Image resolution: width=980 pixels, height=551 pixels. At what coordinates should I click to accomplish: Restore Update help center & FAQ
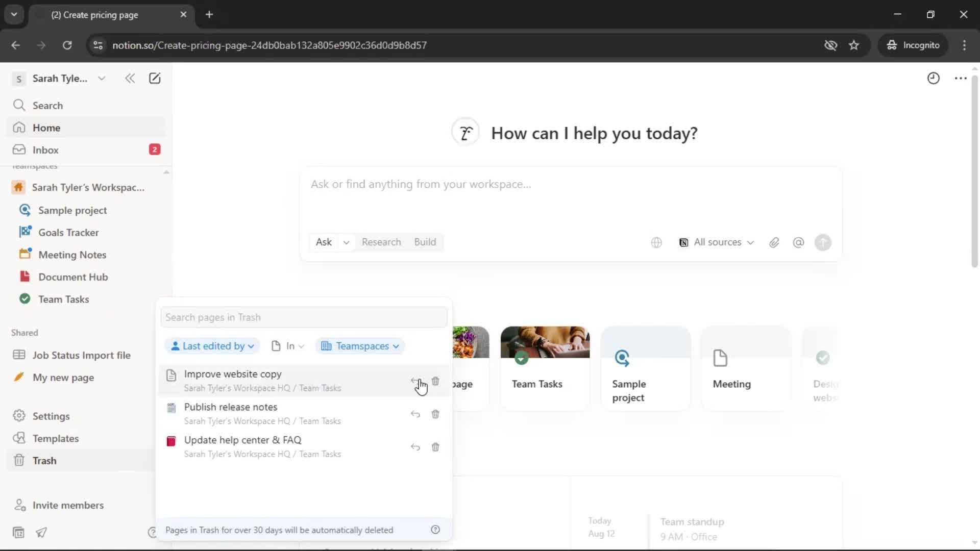[x=415, y=447]
